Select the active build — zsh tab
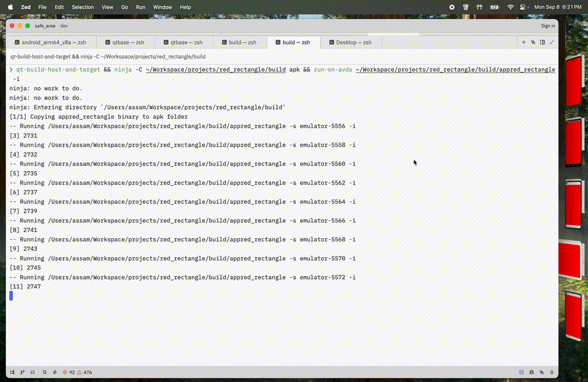Image resolution: width=588 pixels, height=382 pixels. pos(293,43)
